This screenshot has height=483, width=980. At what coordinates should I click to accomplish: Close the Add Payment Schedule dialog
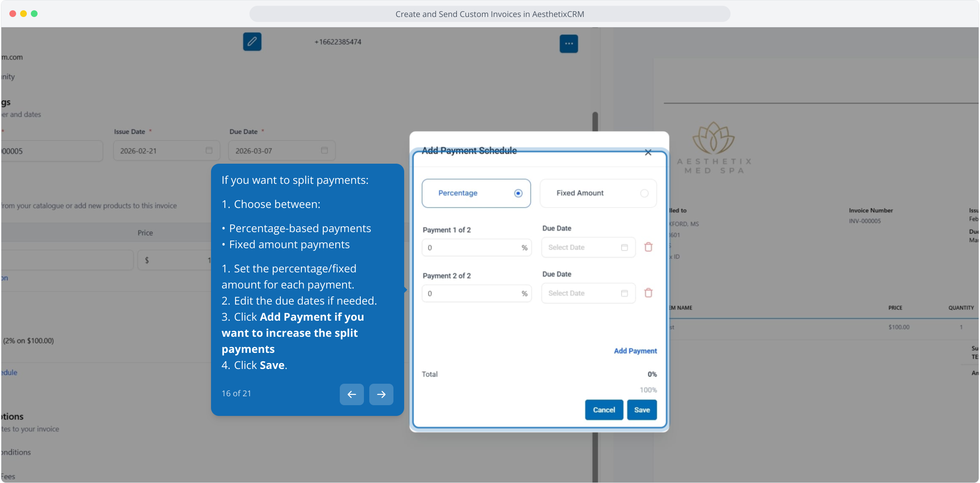(648, 153)
